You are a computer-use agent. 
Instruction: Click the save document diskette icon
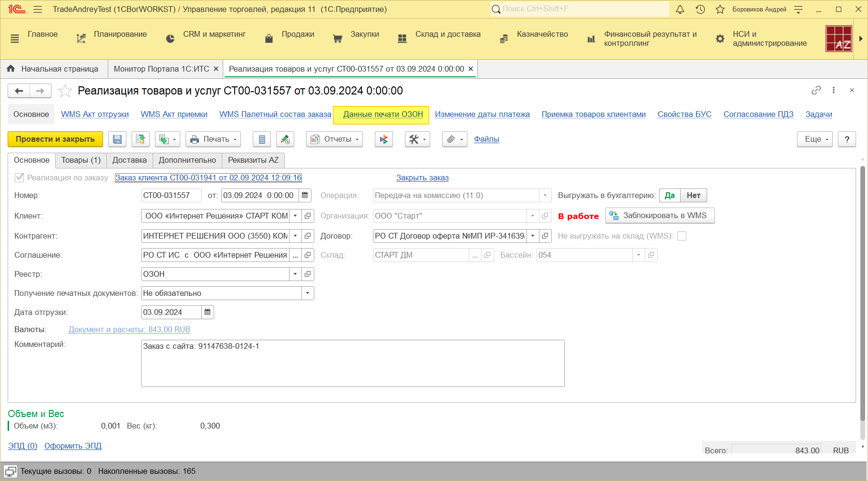(x=117, y=139)
